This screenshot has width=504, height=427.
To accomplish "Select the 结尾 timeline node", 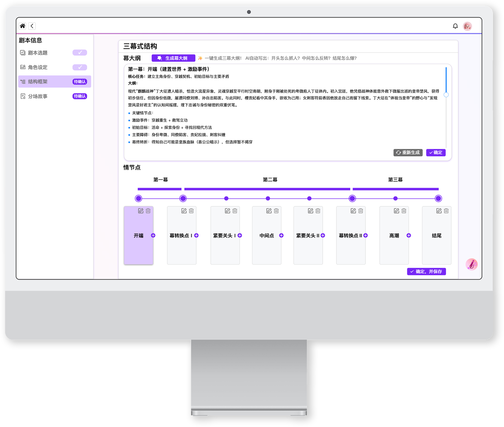I will click(x=438, y=199).
